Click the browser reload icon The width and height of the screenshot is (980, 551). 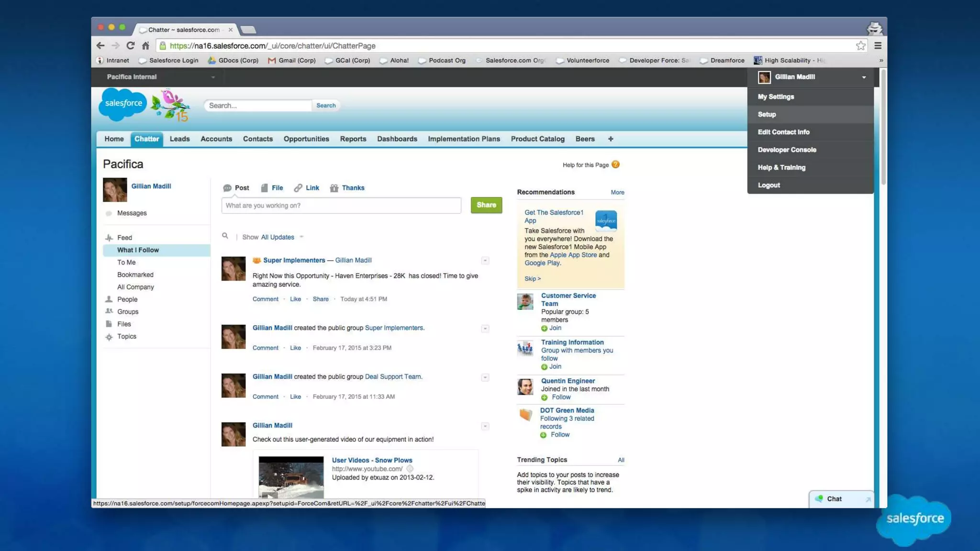[130, 45]
